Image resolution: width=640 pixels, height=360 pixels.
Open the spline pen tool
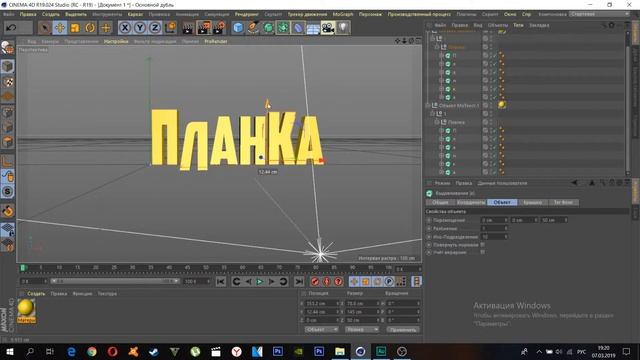coord(253,28)
